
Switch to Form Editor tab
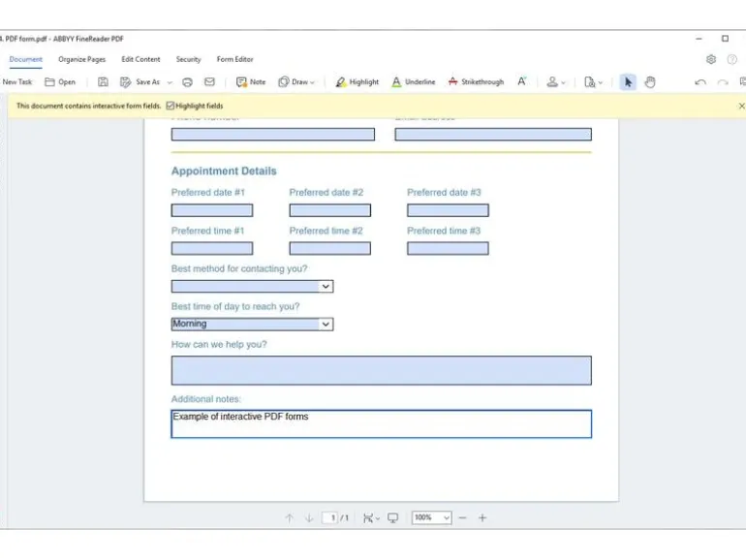coord(235,59)
